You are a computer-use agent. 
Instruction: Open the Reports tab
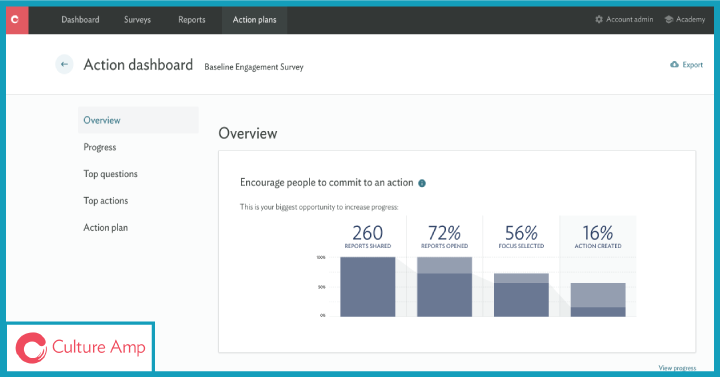[x=192, y=20]
